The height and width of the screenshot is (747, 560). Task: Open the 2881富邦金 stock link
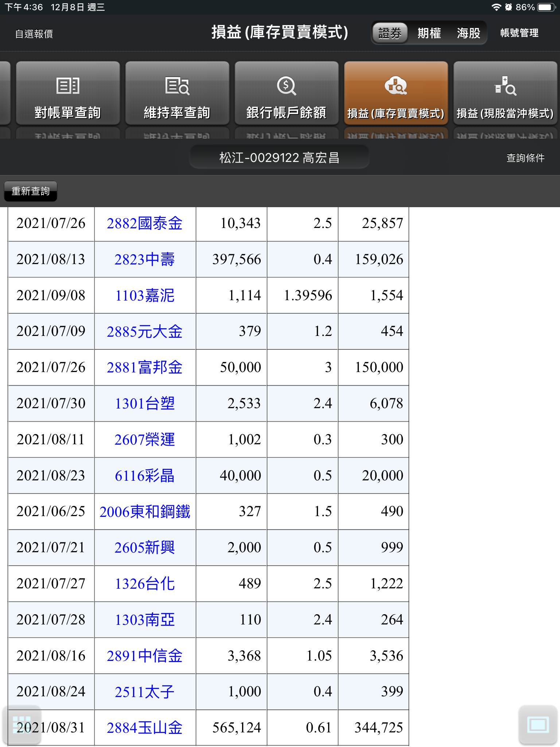(x=145, y=367)
